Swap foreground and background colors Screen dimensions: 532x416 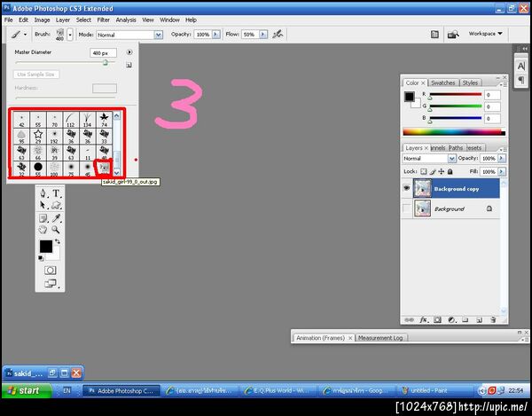click(x=58, y=241)
